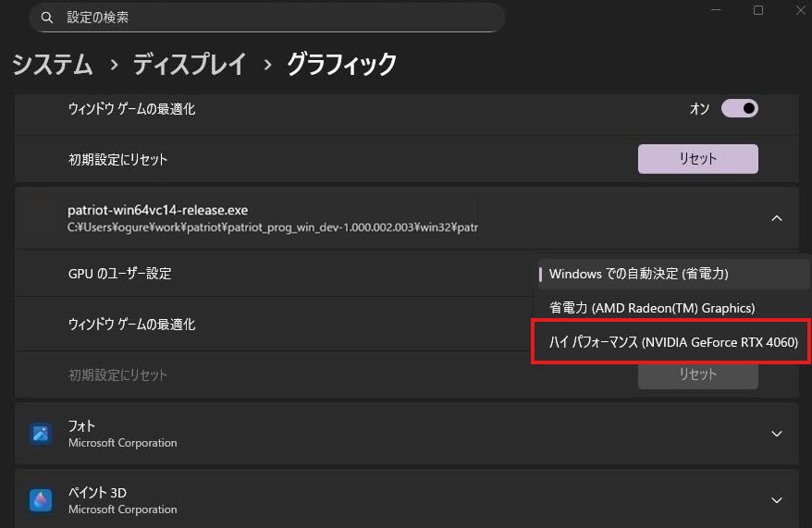Expand the ペイント 3D app settings chevron
Viewport: 812px width, 528px height.
[x=776, y=500]
